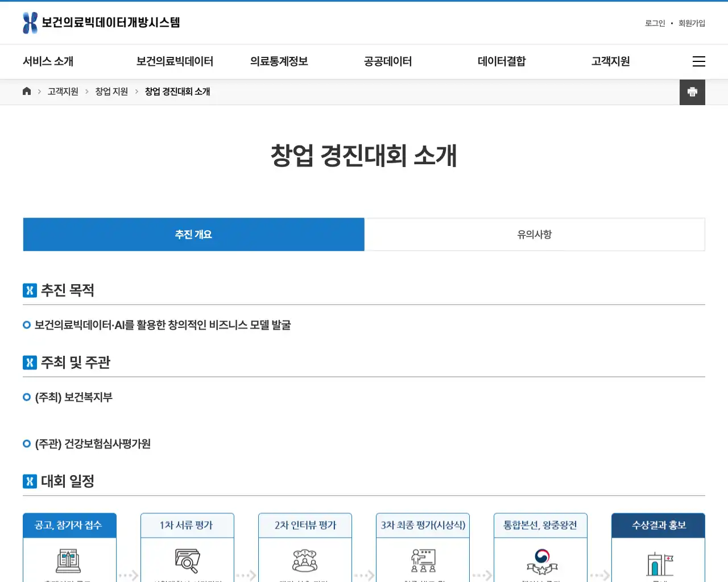Open the 보건의료빅데이터 menu

[x=175, y=61]
